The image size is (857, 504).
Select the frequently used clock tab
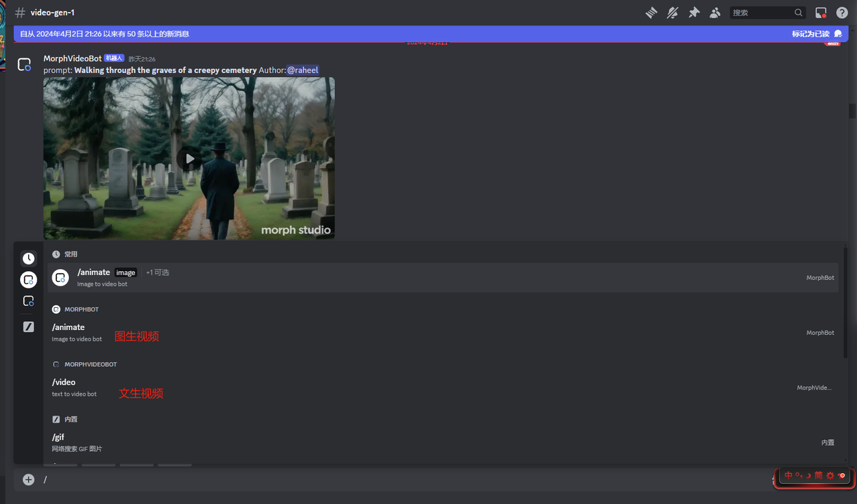point(28,258)
